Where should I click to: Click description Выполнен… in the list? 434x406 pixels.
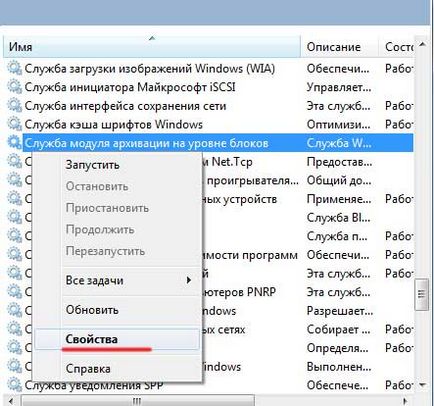(339, 367)
